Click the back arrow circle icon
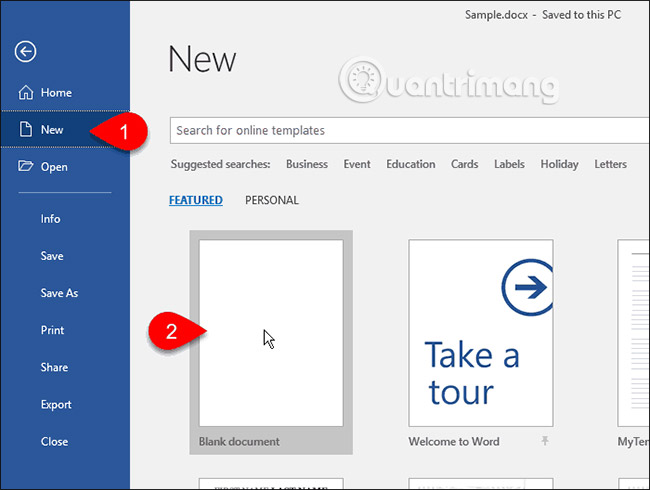The image size is (650, 490). [x=25, y=52]
